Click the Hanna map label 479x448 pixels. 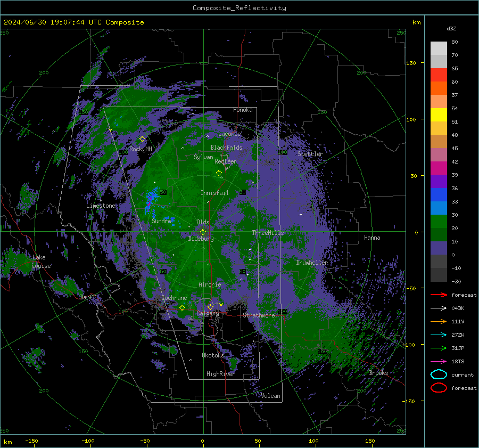pyautogui.click(x=372, y=238)
